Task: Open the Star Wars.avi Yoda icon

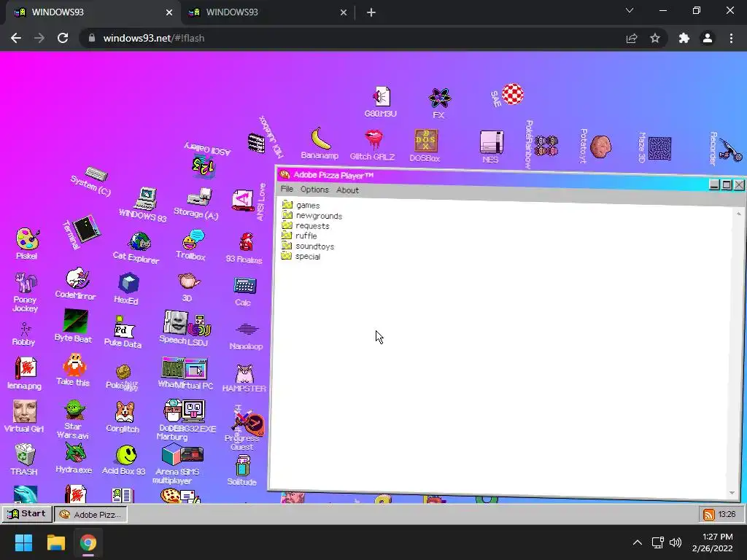Action: point(74,410)
